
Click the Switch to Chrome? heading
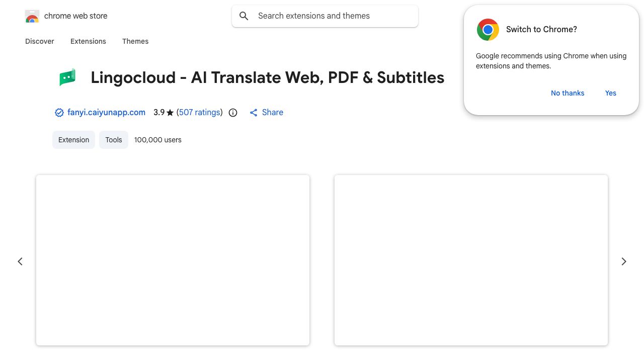tap(541, 30)
